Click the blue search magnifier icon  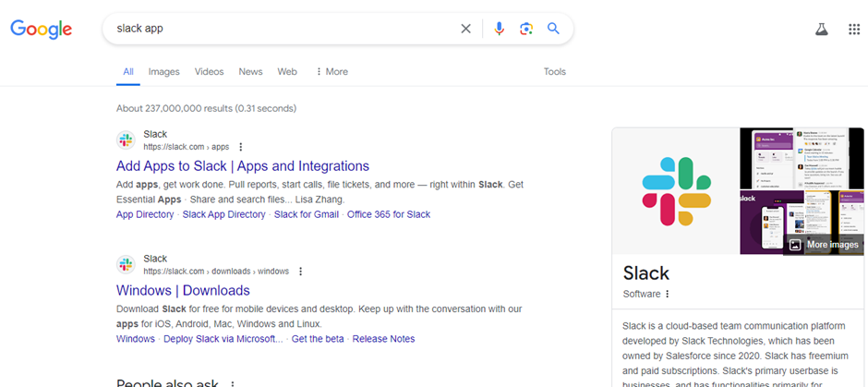(553, 29)
